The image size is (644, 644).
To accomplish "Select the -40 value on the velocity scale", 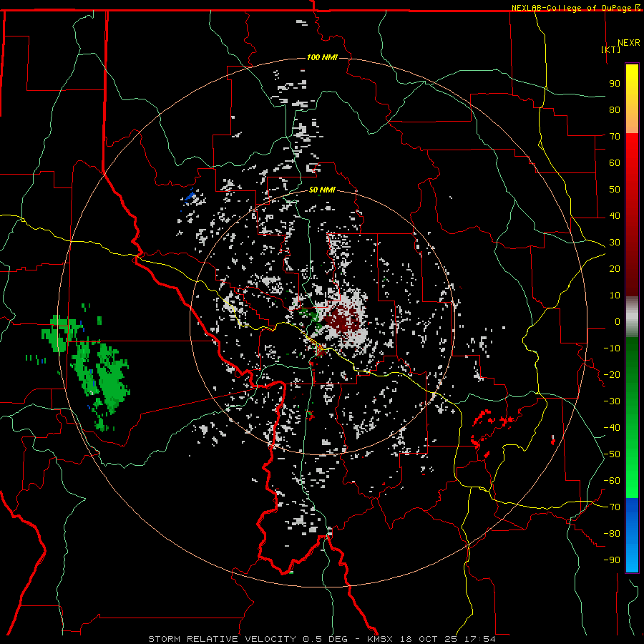I will [612, 428].
